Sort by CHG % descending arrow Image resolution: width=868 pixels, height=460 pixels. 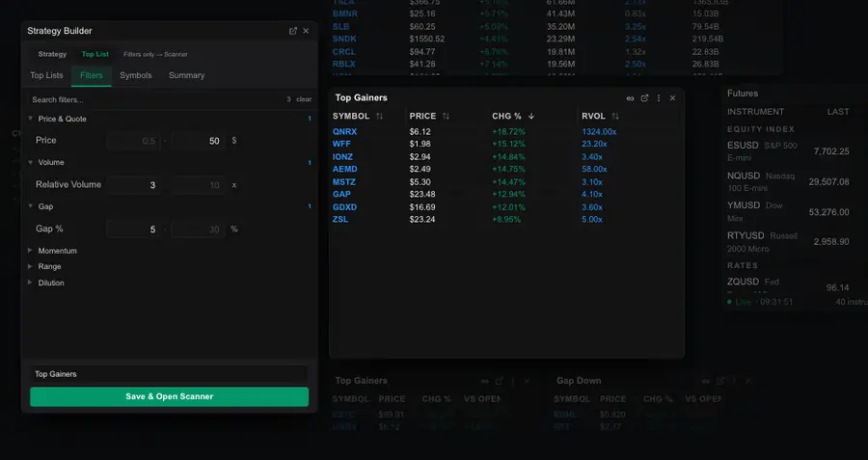[531, 117]
